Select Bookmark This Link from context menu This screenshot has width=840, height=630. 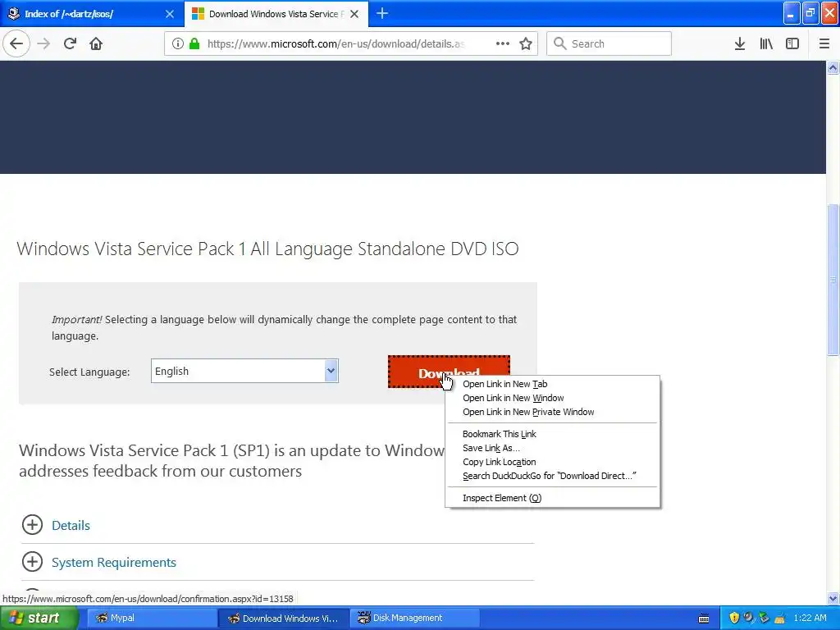(x=552, y=434)
